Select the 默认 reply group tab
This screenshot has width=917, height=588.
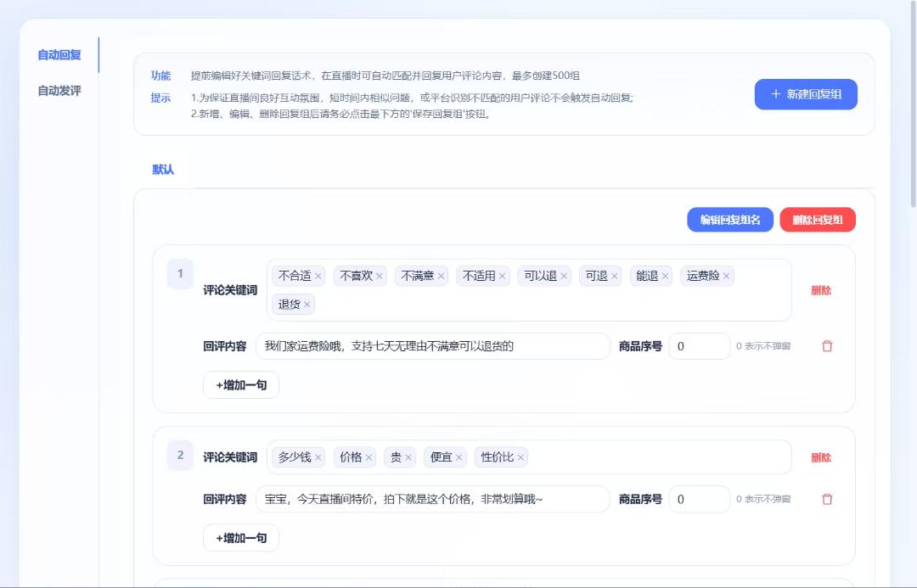pos(163,170)
